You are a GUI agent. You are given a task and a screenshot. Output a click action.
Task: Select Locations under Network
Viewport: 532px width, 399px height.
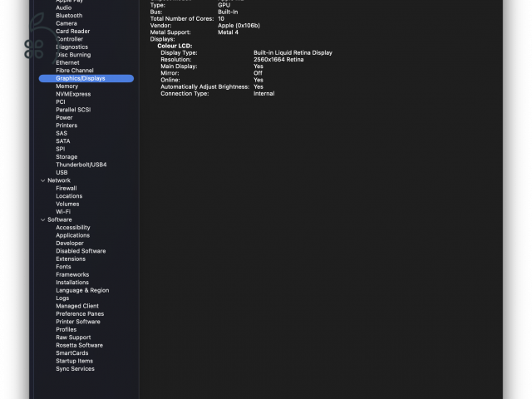tap(69, 196)
